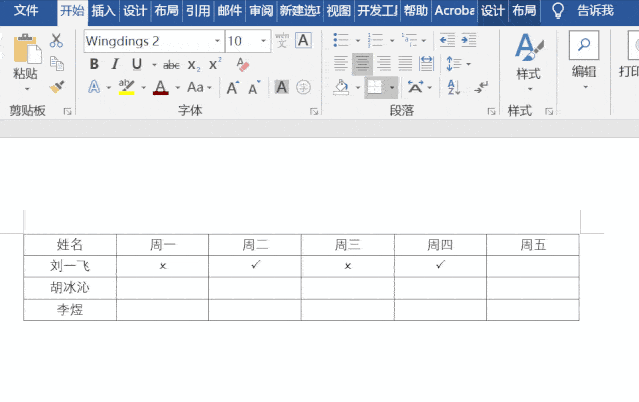639x402 pixels.
Task: Click the 周五 cell in 刘一飞 row
Action: tap(533, 266)
